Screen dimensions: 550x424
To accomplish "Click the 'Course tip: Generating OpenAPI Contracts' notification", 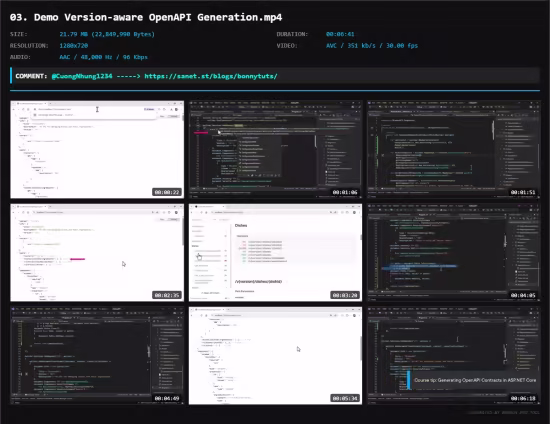I will (474, 380).
